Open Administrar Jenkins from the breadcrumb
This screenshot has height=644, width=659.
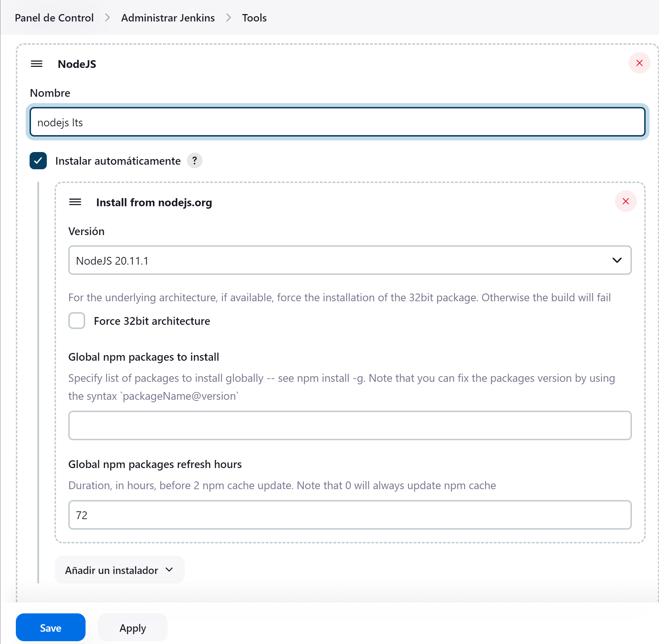click(168, 18)
